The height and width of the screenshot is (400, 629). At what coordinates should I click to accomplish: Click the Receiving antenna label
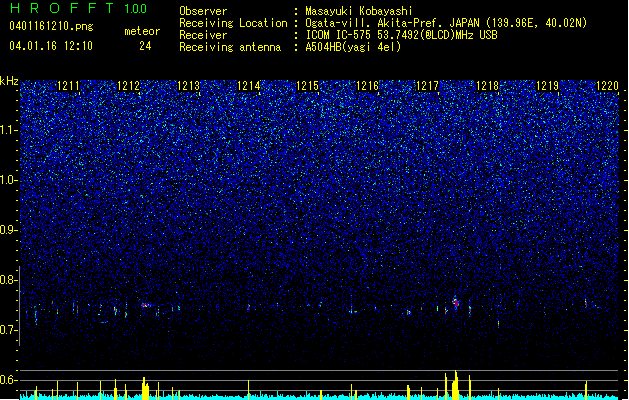click(x=230, y=47)
